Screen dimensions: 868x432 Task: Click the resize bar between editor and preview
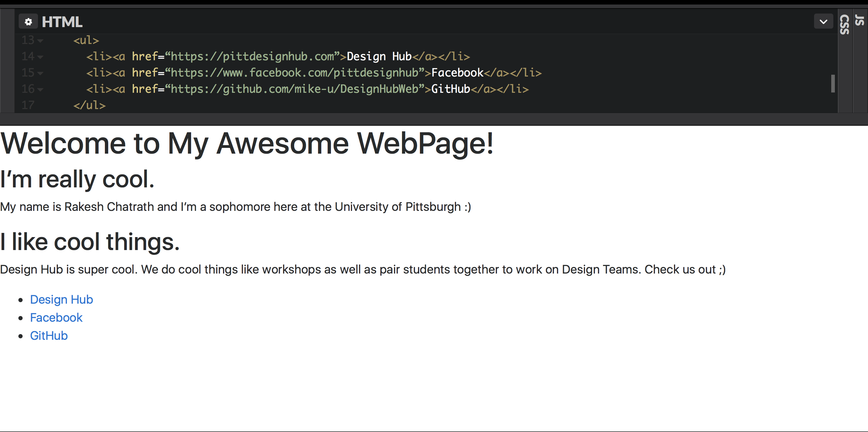434,119
